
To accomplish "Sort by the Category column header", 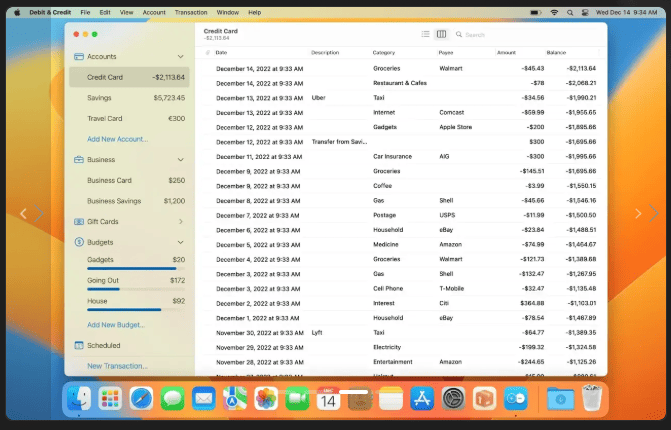I will click(383, 53).
